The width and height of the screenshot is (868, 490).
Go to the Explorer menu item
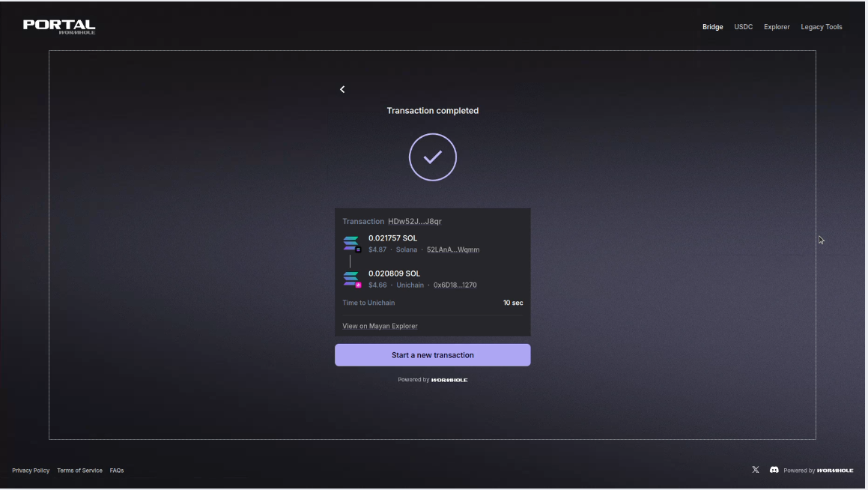(x=777, y=27)
